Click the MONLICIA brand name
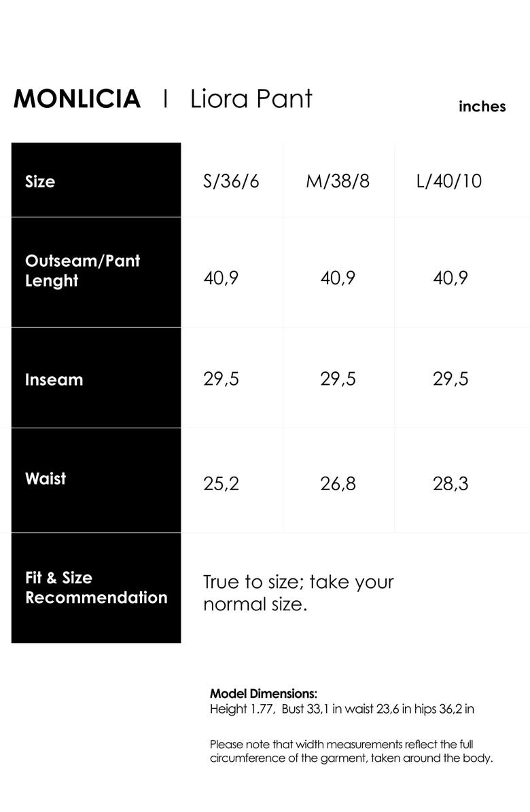 [x=77, y=99]
